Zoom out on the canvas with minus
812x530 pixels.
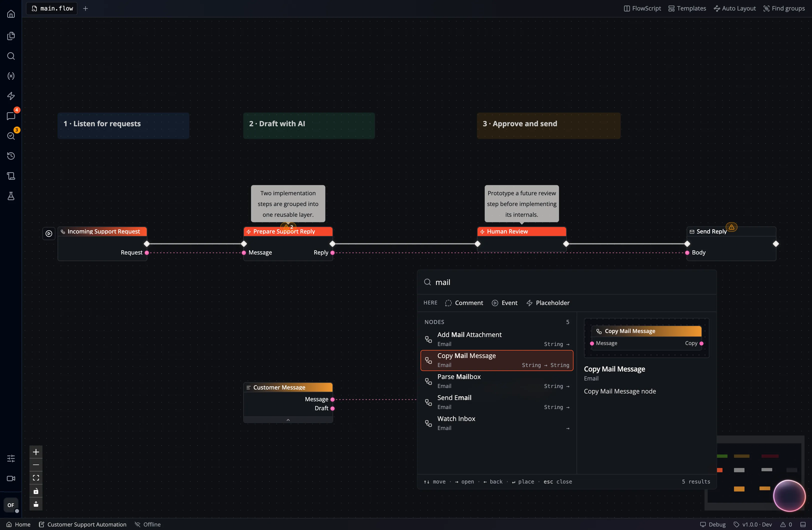pyautogui.click(x=36, y=465)
